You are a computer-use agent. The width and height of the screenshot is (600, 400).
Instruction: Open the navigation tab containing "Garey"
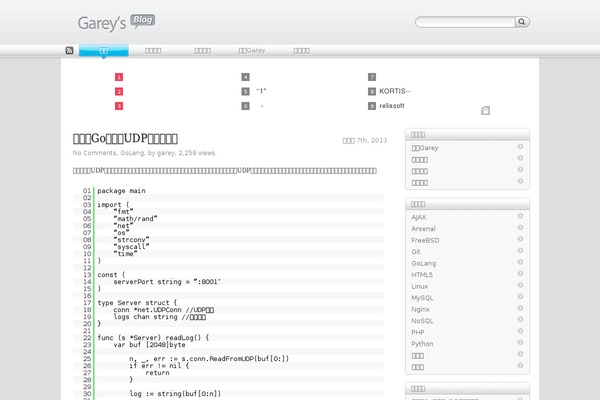click(252, 51)
